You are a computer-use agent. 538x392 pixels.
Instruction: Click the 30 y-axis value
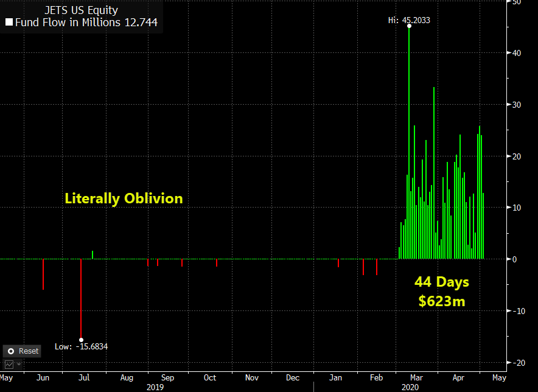pyautogui.click(x=516, y=105)
